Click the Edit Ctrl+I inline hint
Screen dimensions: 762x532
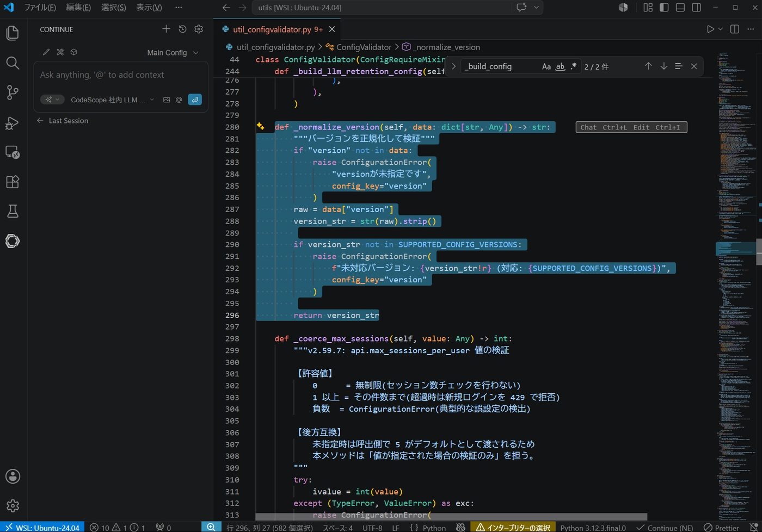tap(656, 127)
